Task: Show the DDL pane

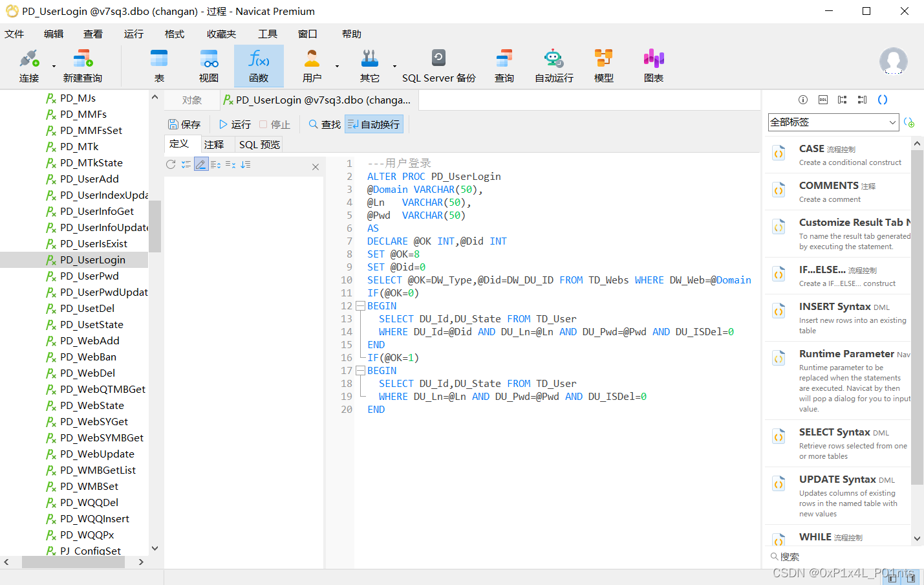Action: click(822, 100)
